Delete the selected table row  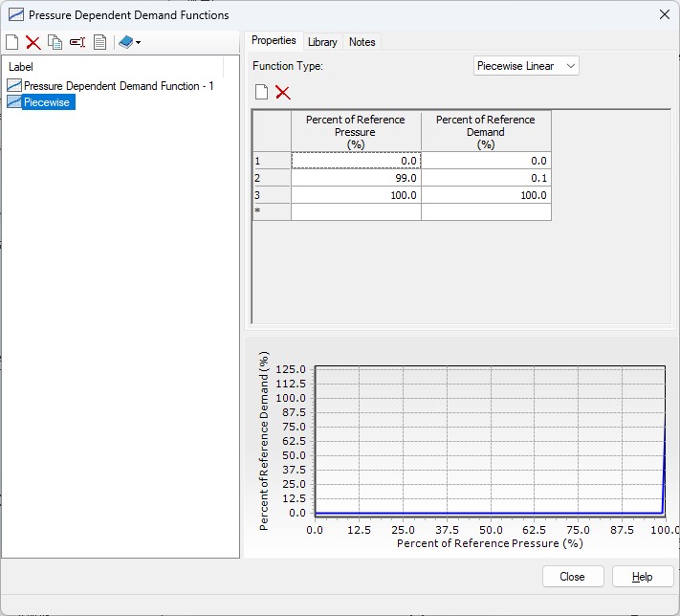pyautogui.click(x=283, y=92)
